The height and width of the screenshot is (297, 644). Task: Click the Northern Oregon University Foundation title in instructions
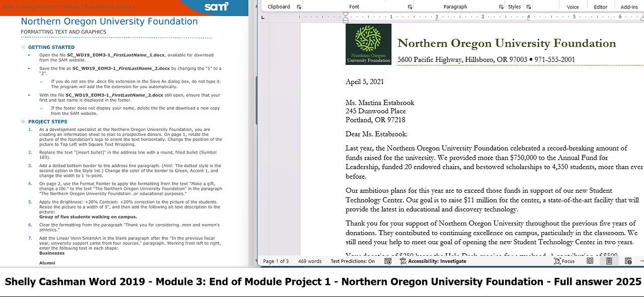109,22
